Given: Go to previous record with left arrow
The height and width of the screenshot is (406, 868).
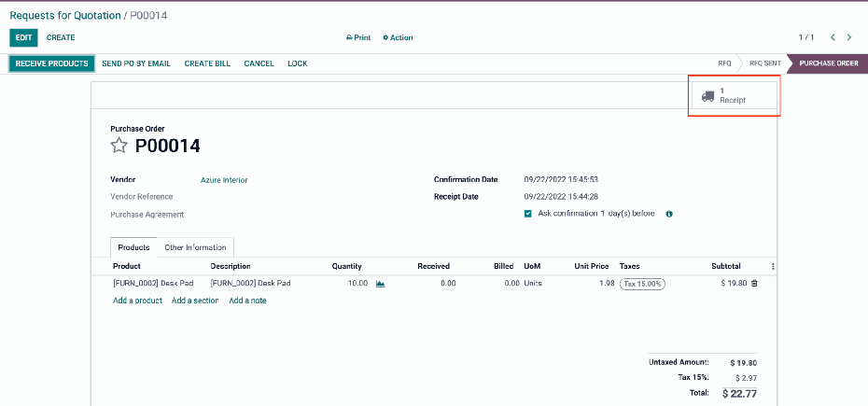Looking at the screenshot, I should point(833,37).
